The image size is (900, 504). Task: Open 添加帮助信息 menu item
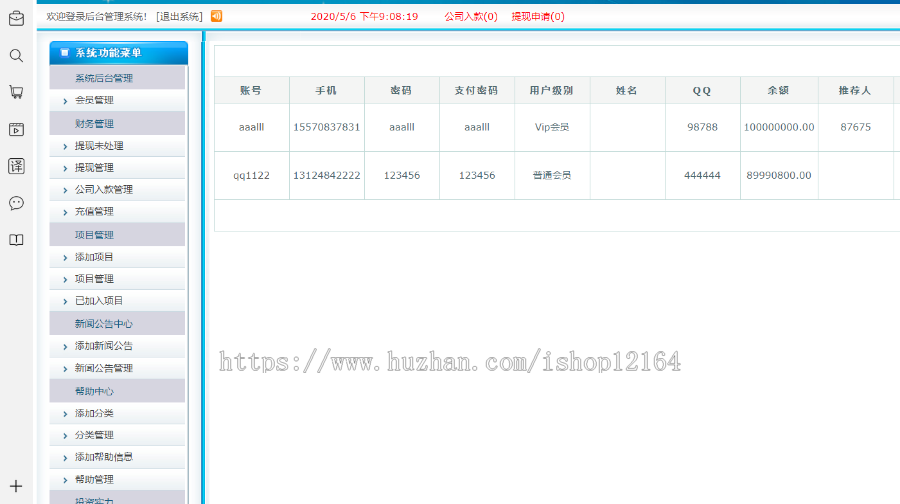pos(104,457)
